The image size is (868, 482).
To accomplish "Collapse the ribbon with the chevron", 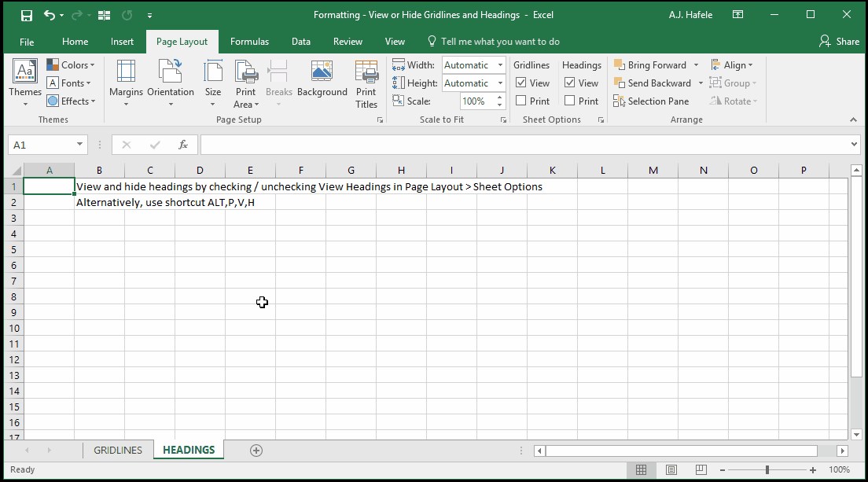I will 853,120.
